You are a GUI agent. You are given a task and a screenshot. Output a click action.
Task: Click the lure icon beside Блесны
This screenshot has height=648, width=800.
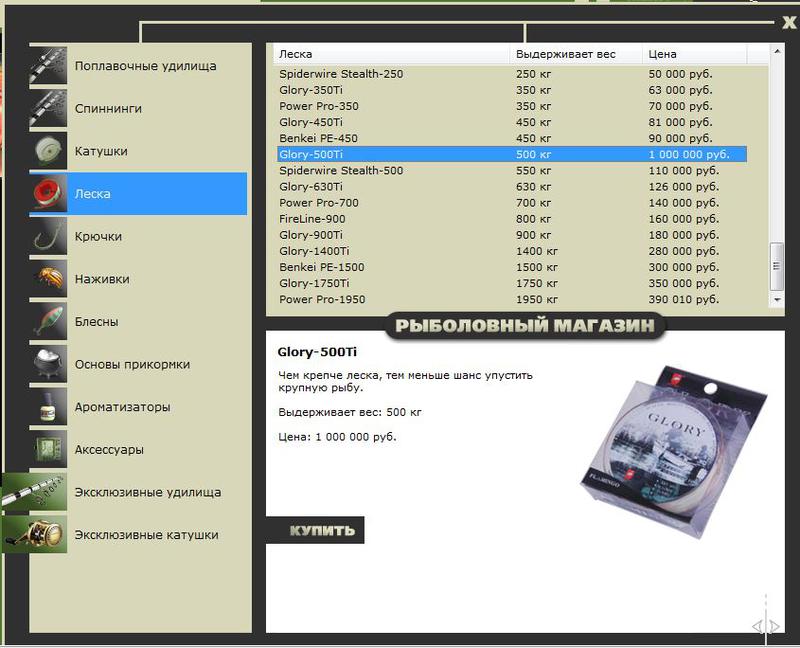click(x=48, y=321)
